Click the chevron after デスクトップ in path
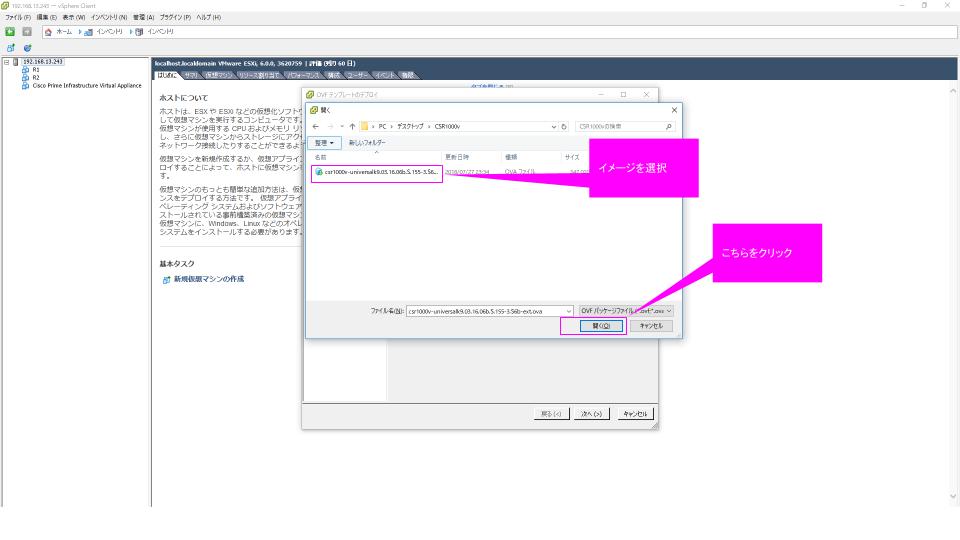The height and width of the screenshot is (540, 960). pos(429,127)
